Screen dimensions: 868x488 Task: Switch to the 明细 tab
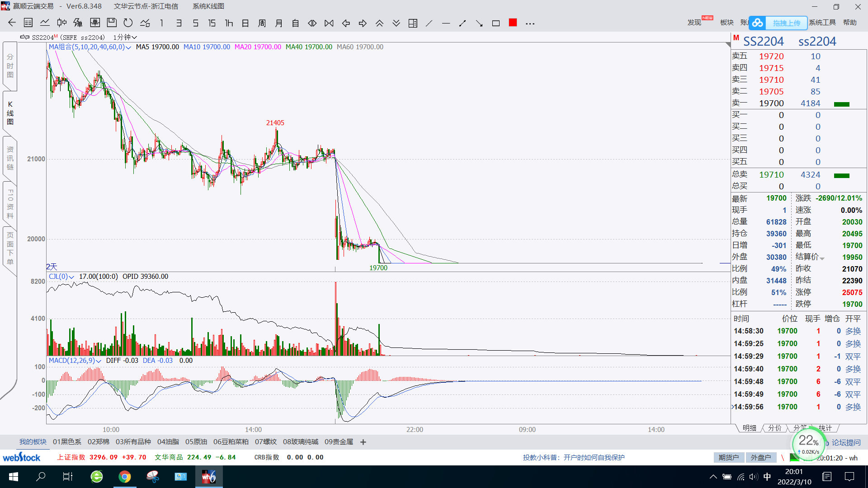click(749, 428)
